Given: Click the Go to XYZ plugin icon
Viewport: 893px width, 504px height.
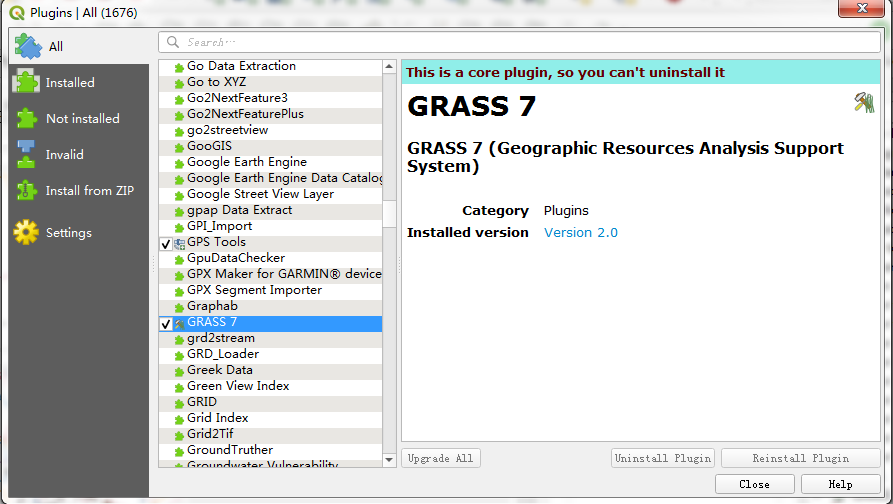Looking at the screenshot, I should pyautogui.click(x=179, y=84).
